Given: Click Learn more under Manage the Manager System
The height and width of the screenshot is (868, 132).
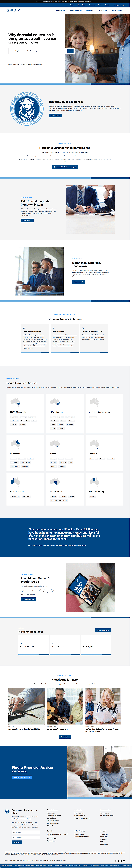Looking at the screenshot, I should (x=27, y=221).
